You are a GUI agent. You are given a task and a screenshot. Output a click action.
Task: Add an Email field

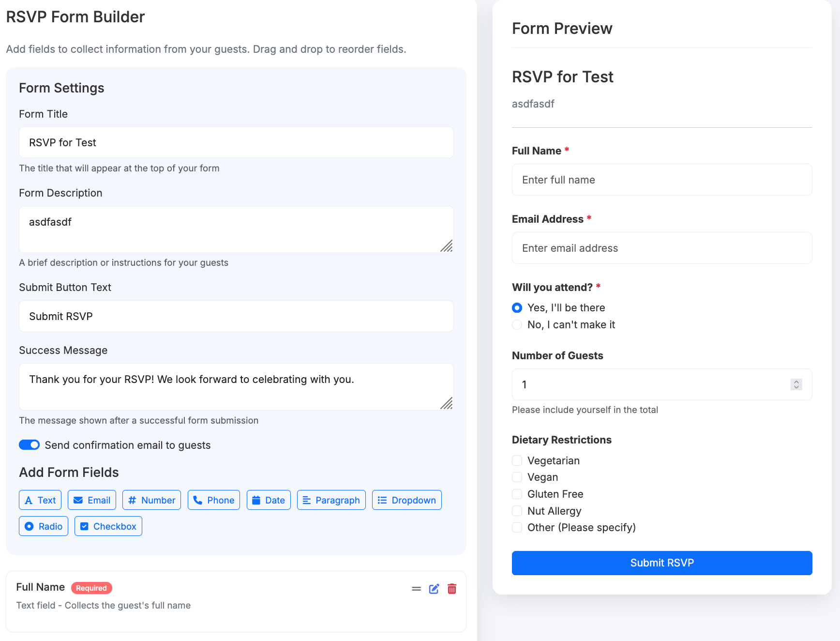click(92, 500)
